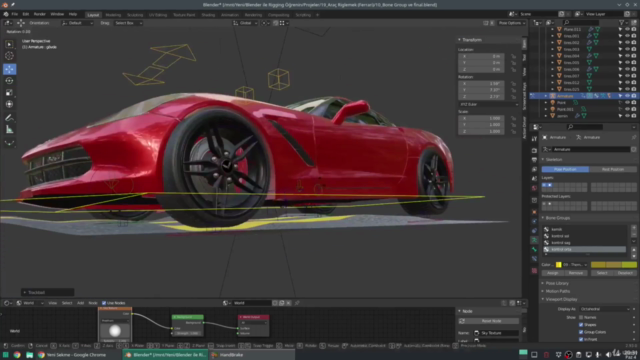Expand the Armature tree item in outliner
Image resolution: width=640 pixels, height=360 pixels.
click(546, 96)
